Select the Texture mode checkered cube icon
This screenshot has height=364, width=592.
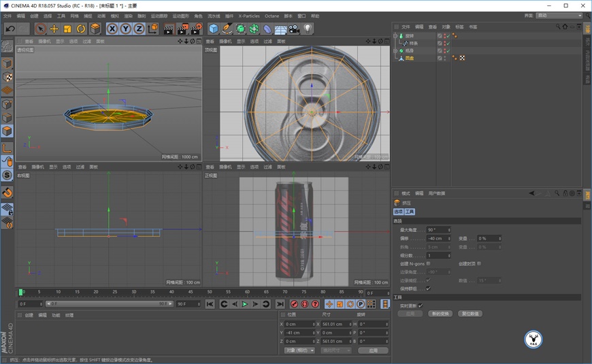pyautogui.click(x=7, y=77)
